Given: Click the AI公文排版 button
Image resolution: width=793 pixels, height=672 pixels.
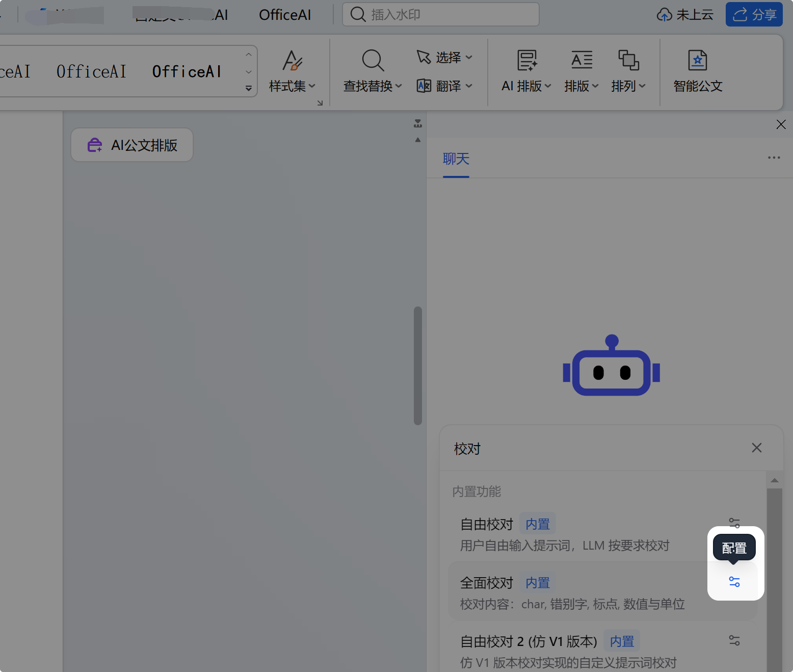Looking at the screenshot, I should click(132, 145).
